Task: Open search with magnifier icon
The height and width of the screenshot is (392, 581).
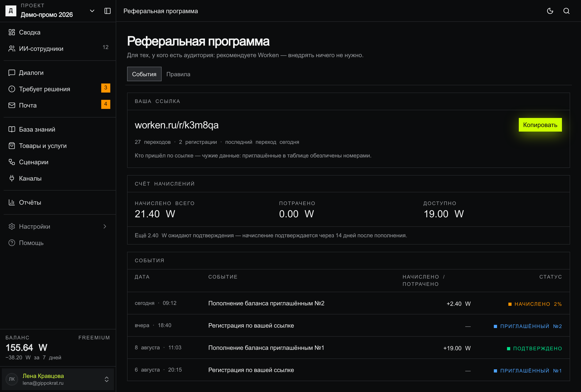Action: coord(566,11)
